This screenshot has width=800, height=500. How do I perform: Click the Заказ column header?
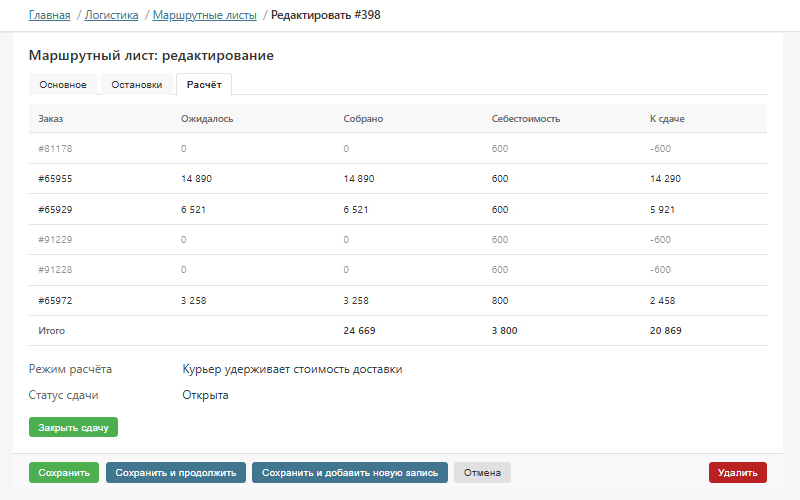[x=51, y=119]
